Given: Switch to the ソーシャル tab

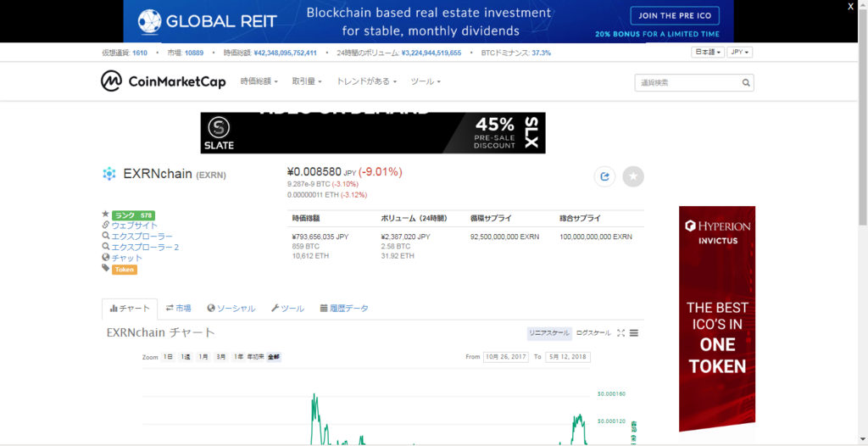Looking at the screenshot, I should [231, 309].
